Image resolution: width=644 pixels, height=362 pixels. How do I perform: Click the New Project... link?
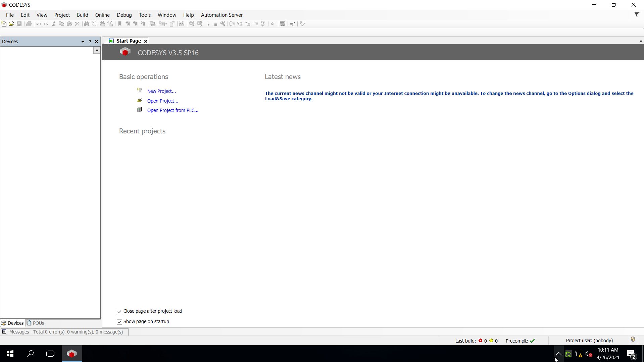(161, 91)
